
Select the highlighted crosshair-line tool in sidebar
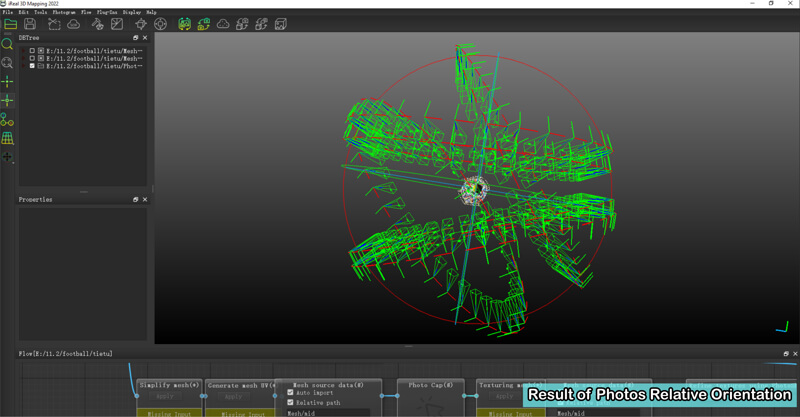[x=7, y=101]
